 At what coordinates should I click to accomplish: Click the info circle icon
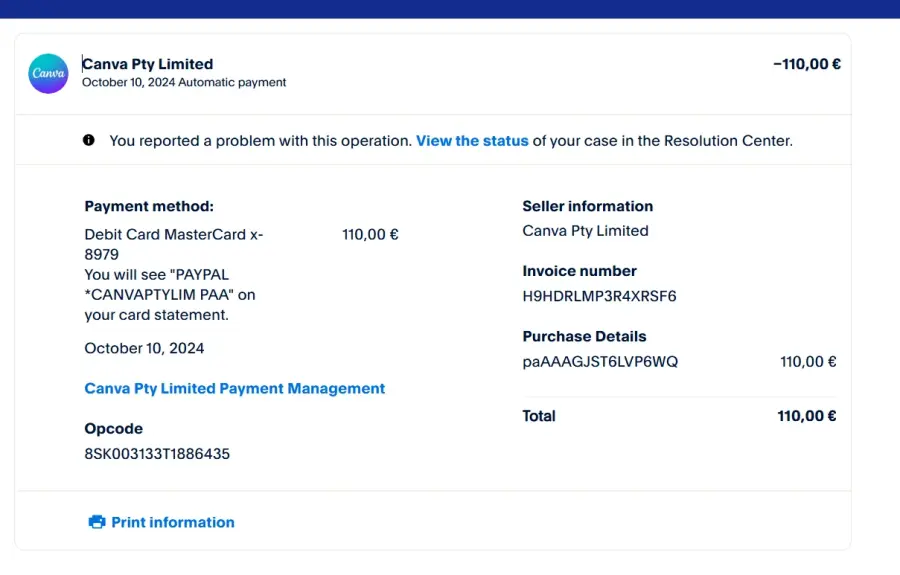point(88,140)
